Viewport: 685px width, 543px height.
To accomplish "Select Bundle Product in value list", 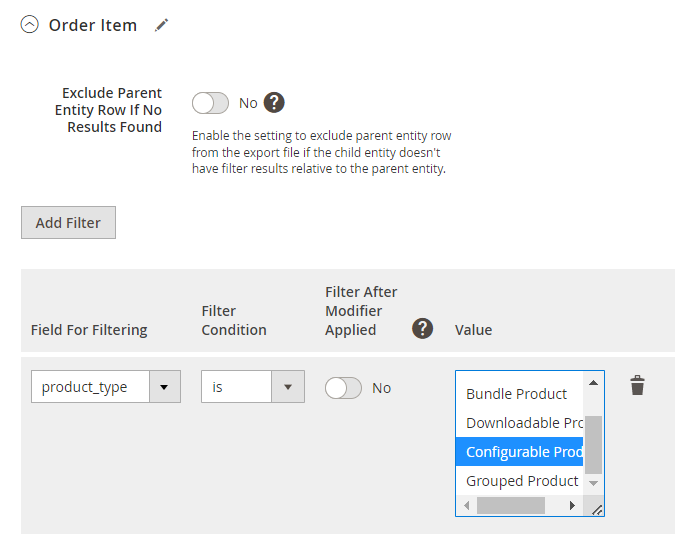I will point(519,394).
